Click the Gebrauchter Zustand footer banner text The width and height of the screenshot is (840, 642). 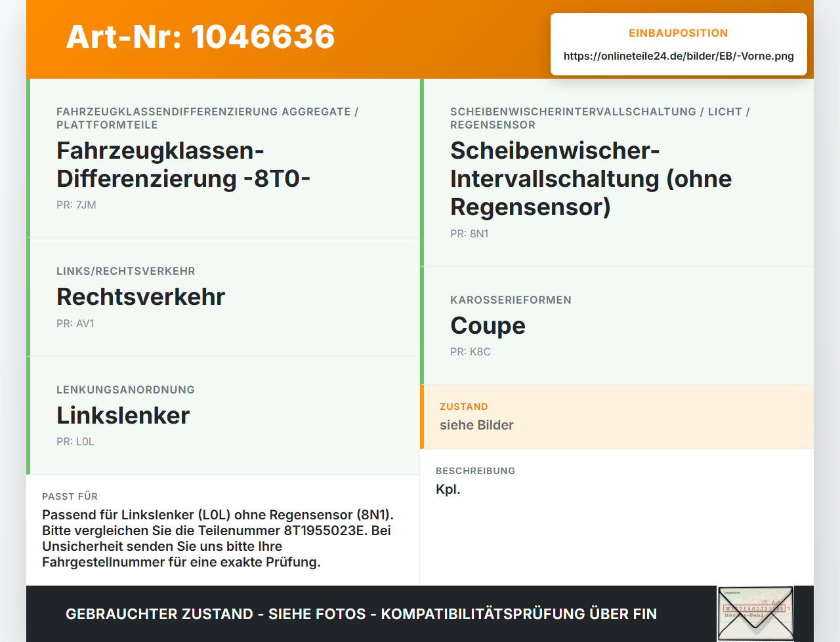361,614
